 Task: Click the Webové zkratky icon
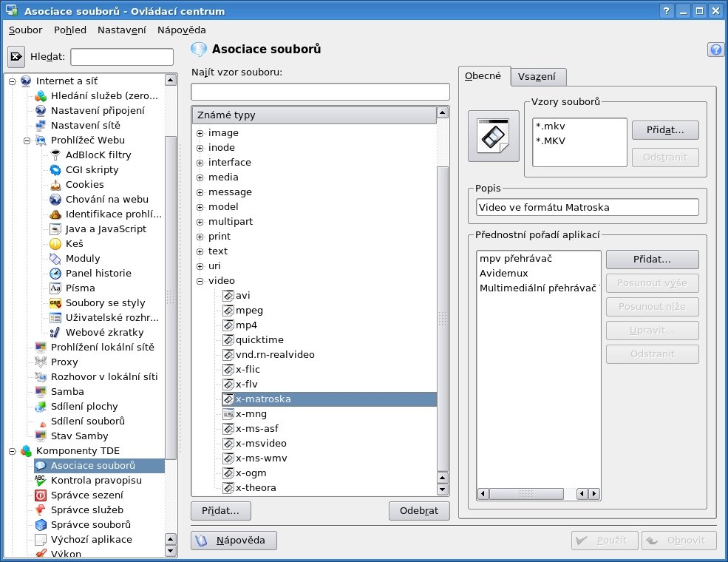click(55, 333)
